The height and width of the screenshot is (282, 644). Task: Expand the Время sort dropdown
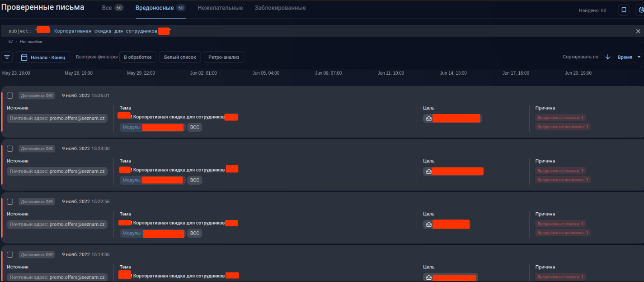[x=639, y=57]
